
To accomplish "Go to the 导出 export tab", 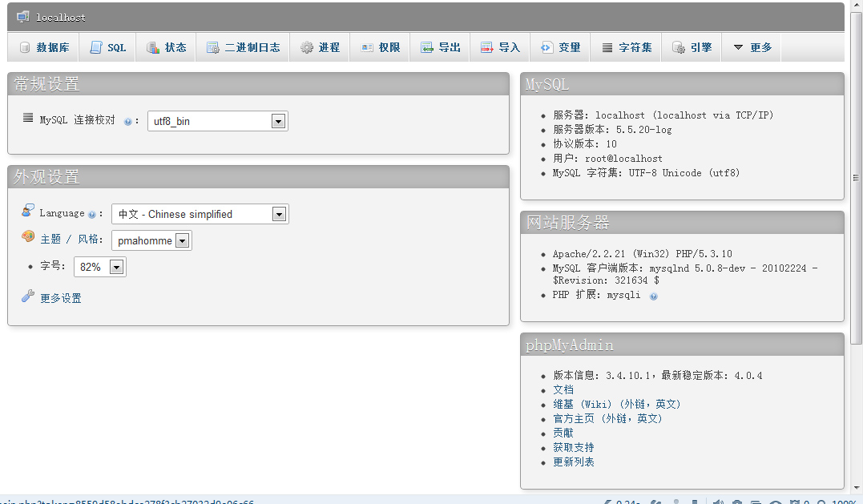I will (441, 48).
